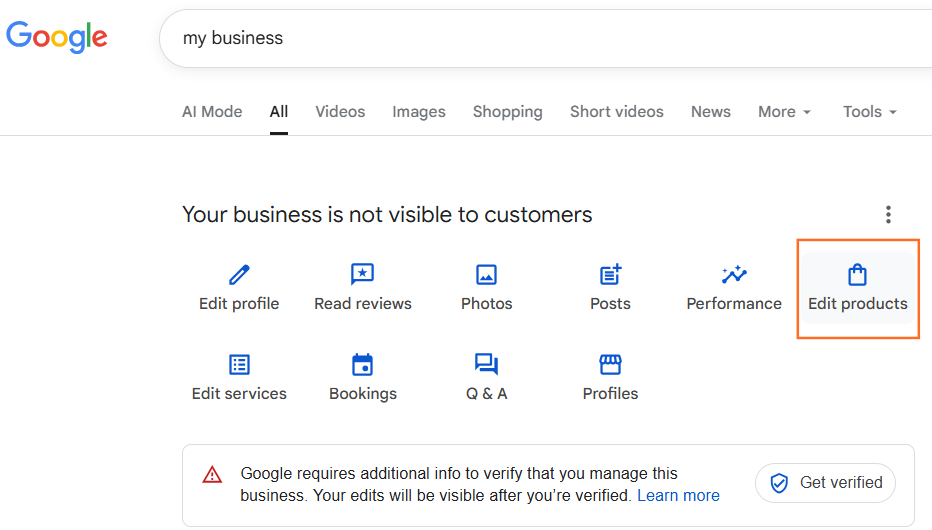
Task: Switch to Shopping tab
Action: coord(508,112)
